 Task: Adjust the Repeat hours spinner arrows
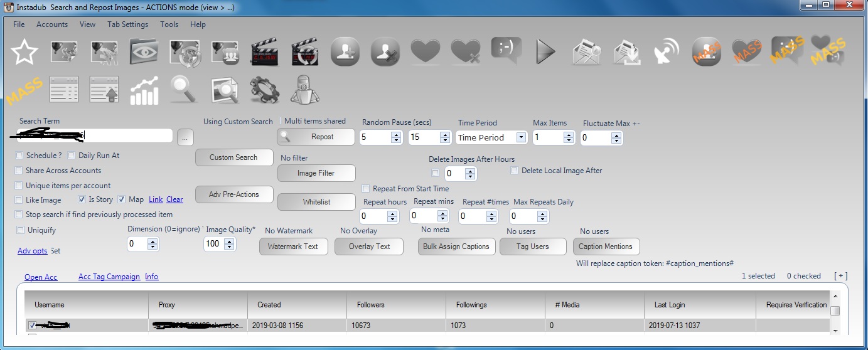point(393,216)
